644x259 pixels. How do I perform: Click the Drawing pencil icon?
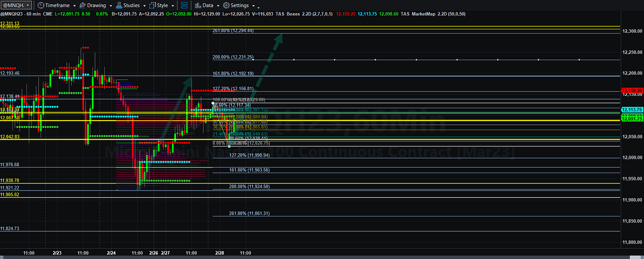tap(83, 5)
